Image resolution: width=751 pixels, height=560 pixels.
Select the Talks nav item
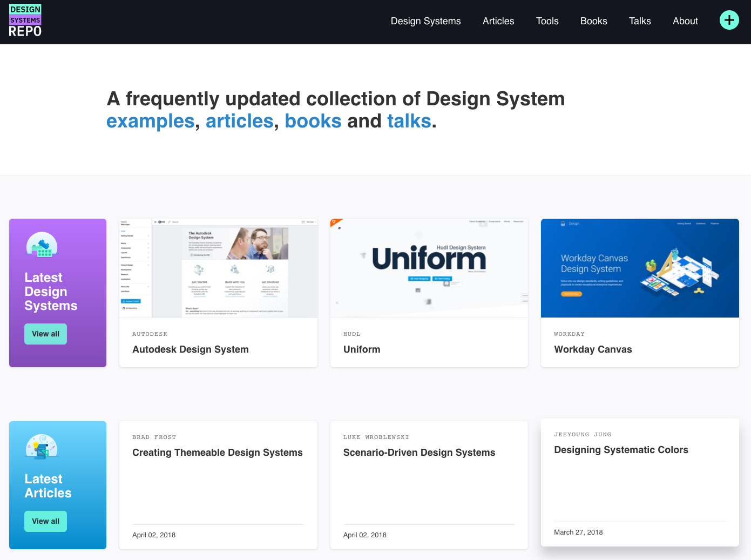click(640, 21)
